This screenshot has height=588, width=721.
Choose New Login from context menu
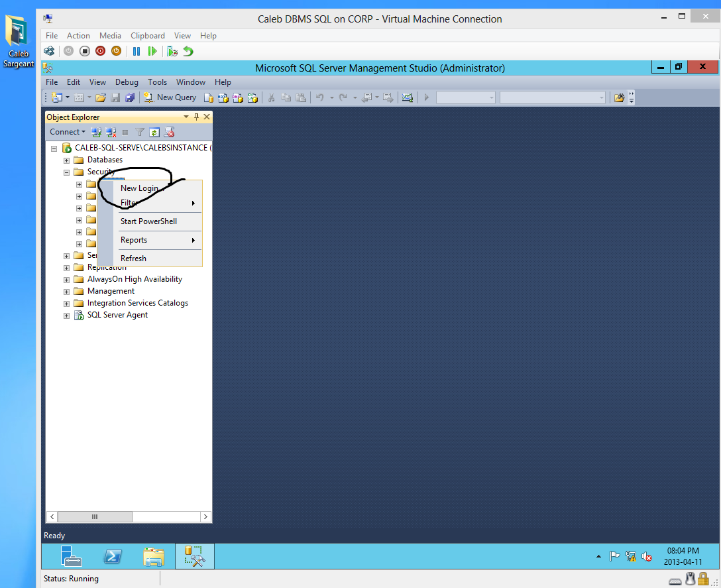(150, 188)
